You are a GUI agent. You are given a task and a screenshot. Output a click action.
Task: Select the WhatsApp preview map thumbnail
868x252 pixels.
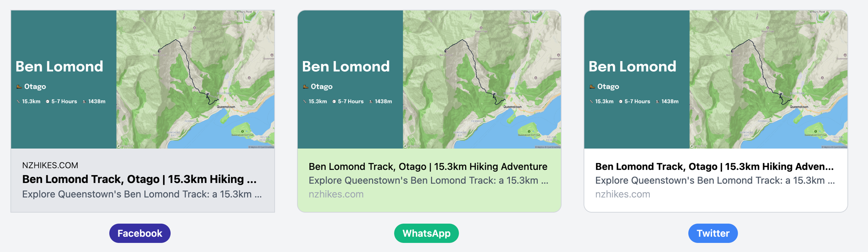[482, 79]
